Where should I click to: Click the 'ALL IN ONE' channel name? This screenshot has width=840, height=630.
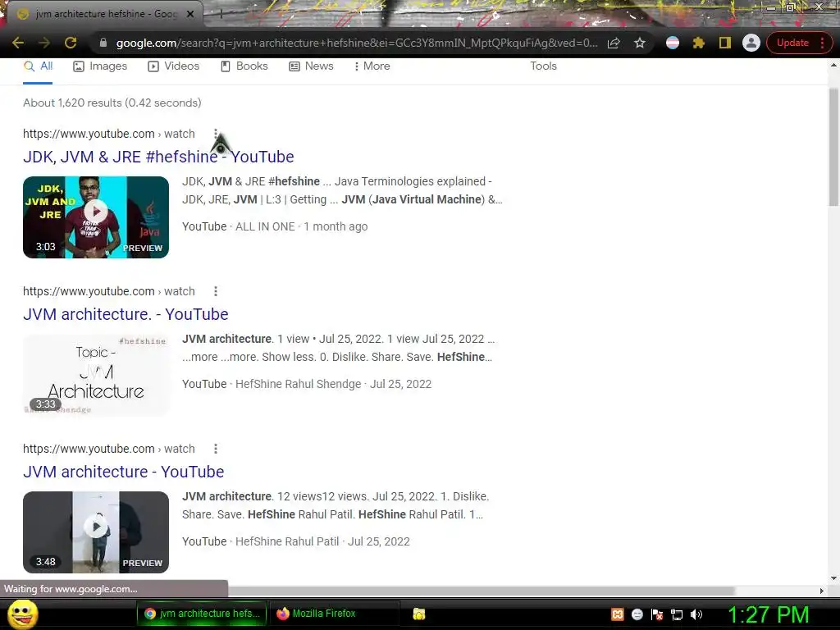click(x=265, y=226)
